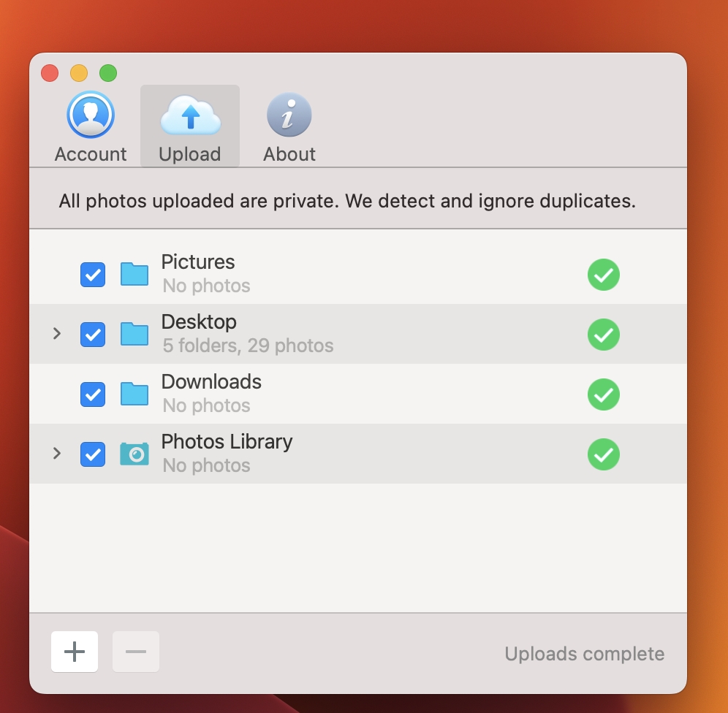
Task: Click the remove folder minus button
Action: tap(135, 652)
